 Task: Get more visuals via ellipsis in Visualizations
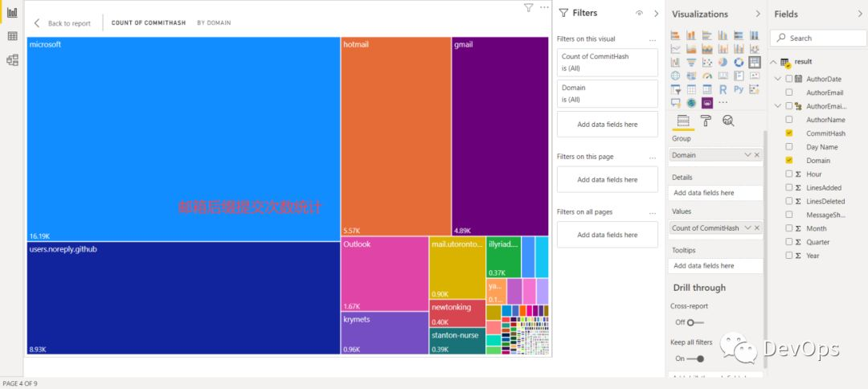click(x=723, y=103)
